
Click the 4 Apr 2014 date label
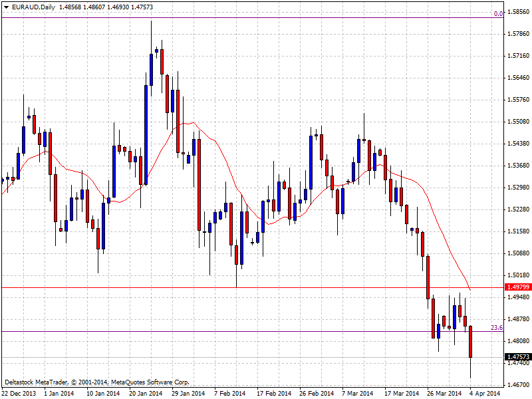click(485, 394)
